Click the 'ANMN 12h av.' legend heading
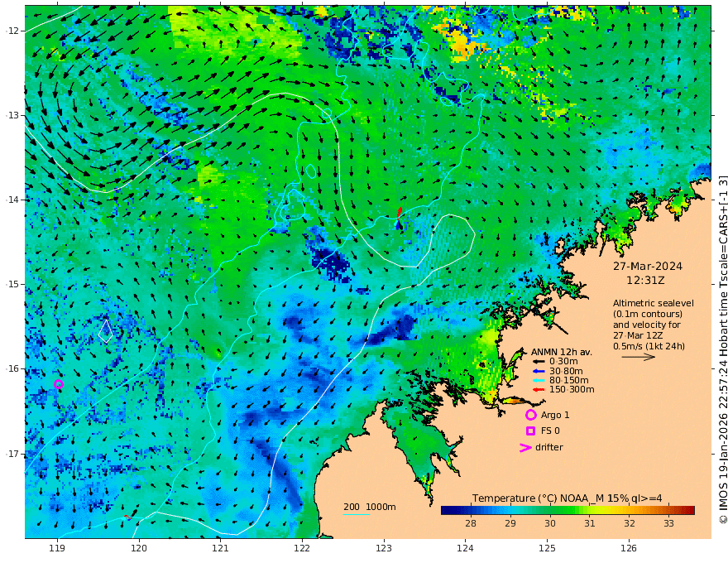The image size is (728, 563). coord(562,352)
